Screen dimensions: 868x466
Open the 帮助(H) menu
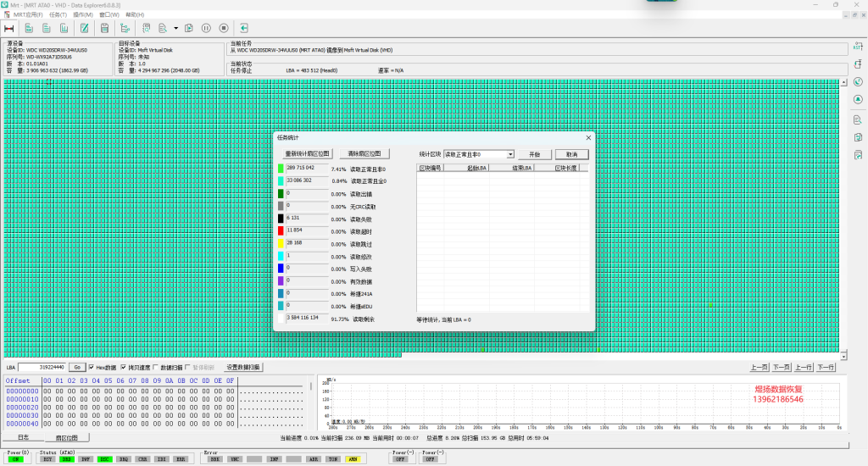point(135,15)
